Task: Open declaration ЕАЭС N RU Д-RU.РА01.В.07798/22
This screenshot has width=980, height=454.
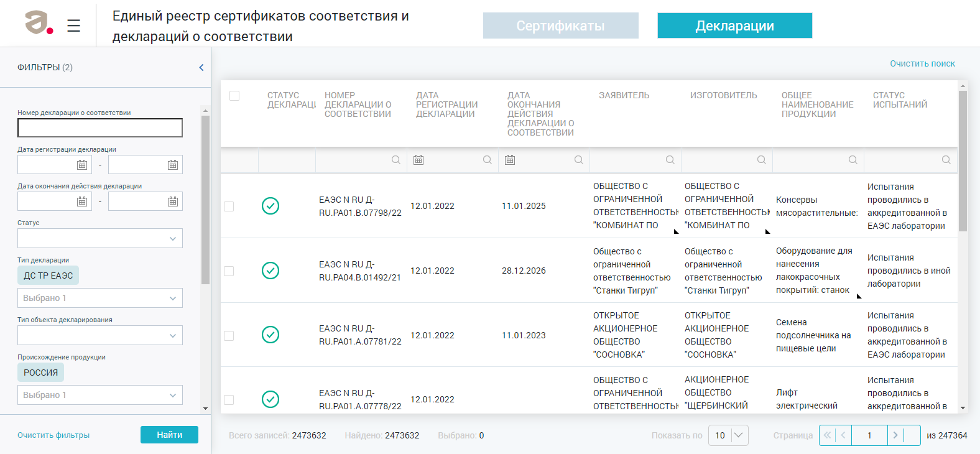Action: click(360, 206)
